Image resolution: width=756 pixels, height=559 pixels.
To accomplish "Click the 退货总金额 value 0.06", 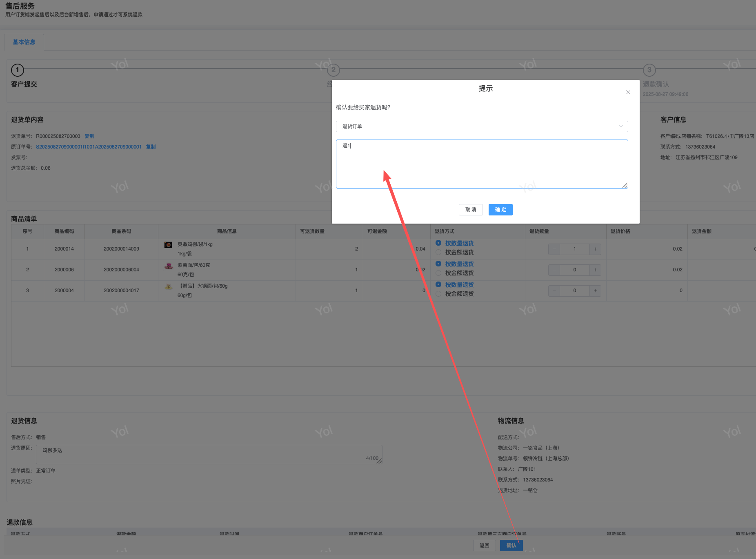I will [x=46, y=168].
